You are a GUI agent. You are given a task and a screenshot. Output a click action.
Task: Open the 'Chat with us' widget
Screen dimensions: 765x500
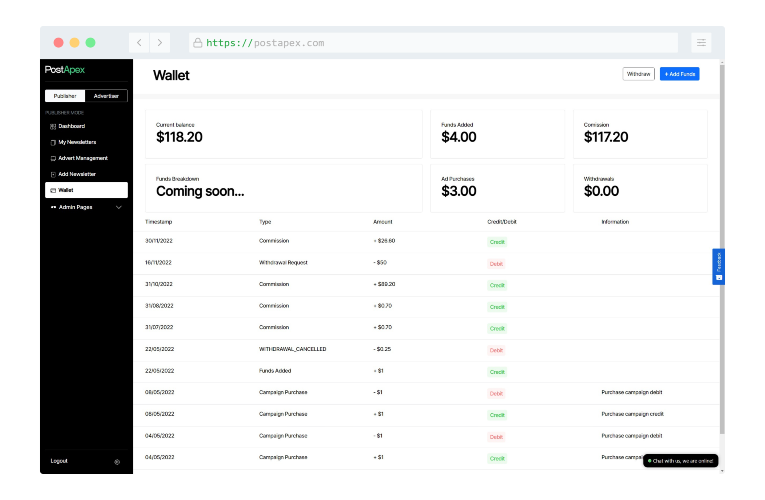[x=680, y=460]
